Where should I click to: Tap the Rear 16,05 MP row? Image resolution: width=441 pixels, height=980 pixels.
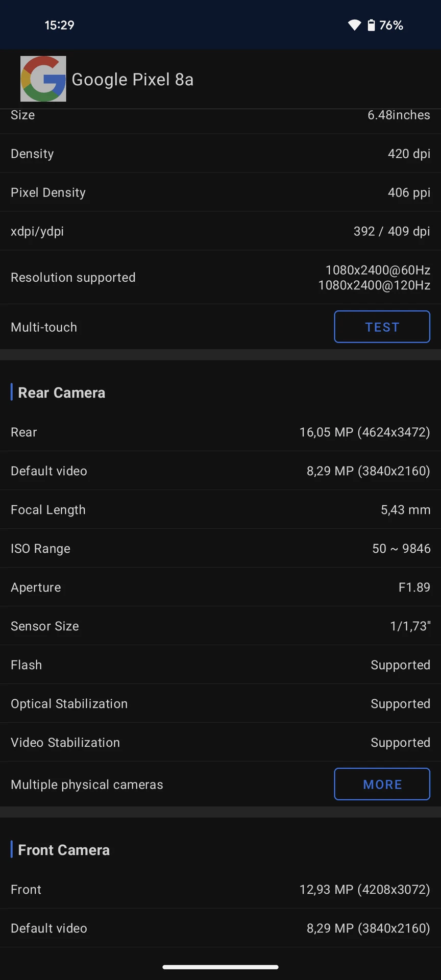220,432
